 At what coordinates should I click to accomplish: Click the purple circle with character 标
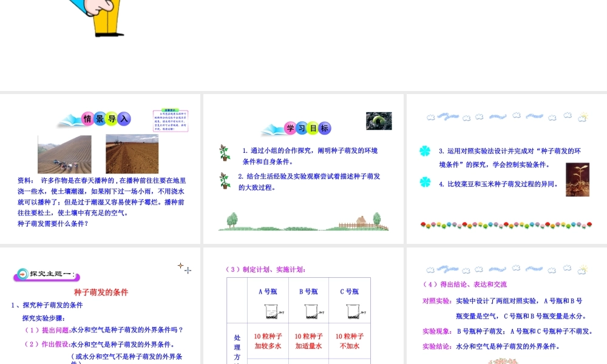point(324,128)
